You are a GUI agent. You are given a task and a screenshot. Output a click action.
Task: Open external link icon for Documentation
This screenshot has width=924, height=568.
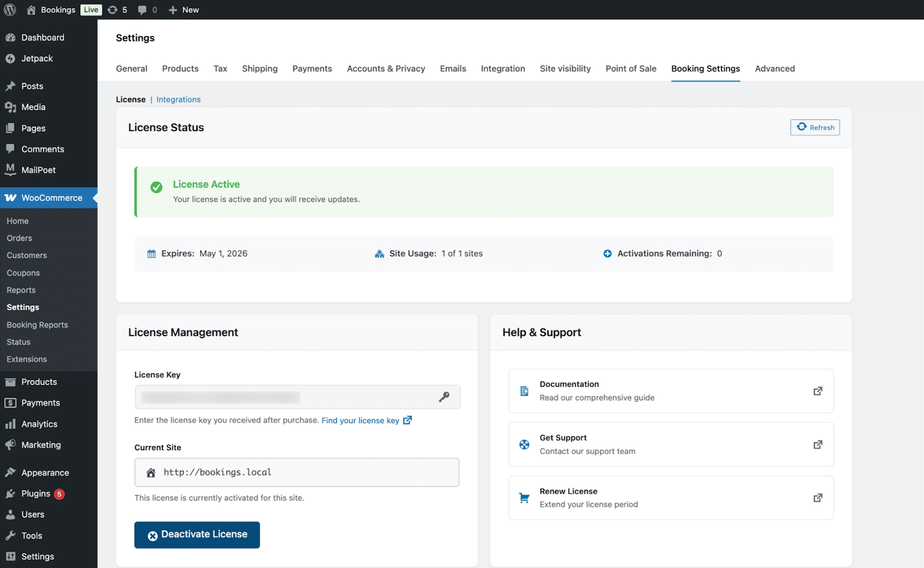[818, 391]
